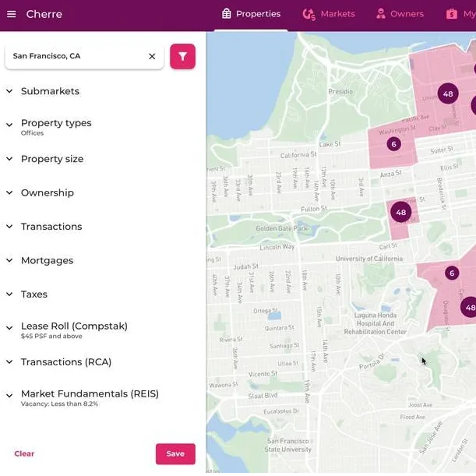This screenshot has height=476, width=476.
Task: Clear the San Francisco, CA search
Action: pyautogui.click(x=152, y=56)
